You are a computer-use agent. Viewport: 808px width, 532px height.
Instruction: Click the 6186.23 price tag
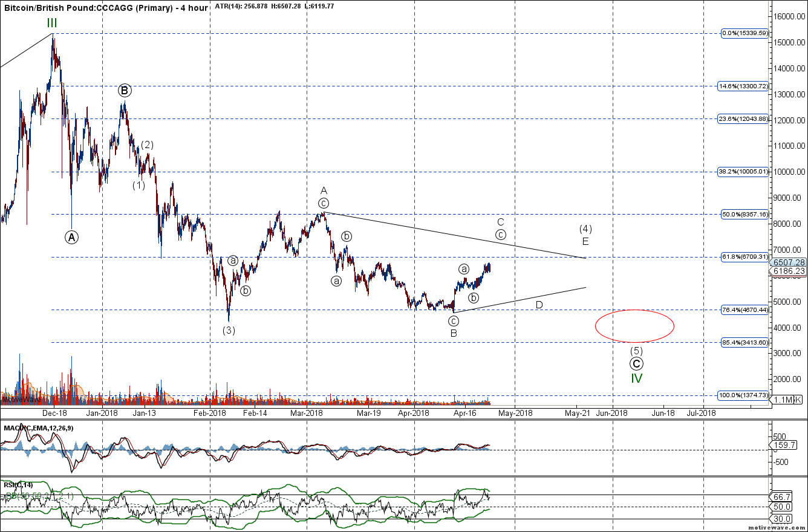(788, 271)
